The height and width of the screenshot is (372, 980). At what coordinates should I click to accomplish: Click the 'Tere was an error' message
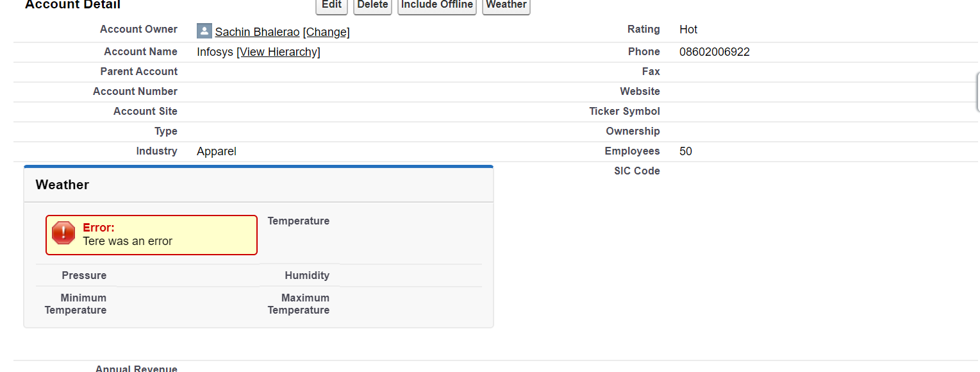point(128,241)
